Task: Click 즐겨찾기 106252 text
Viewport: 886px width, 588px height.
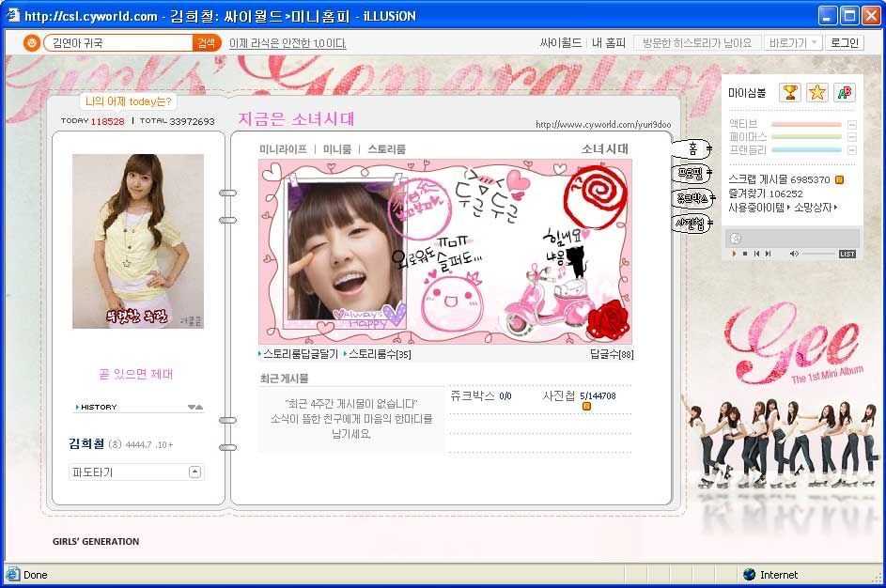Action: tap(765, 193)
